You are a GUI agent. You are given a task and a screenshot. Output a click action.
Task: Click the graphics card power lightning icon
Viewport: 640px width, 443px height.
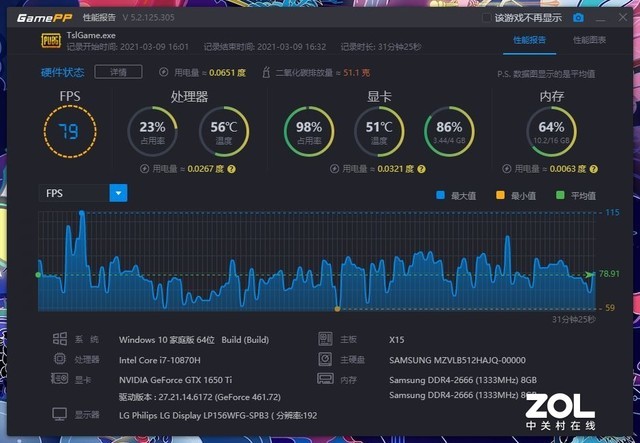click(334, 169)
